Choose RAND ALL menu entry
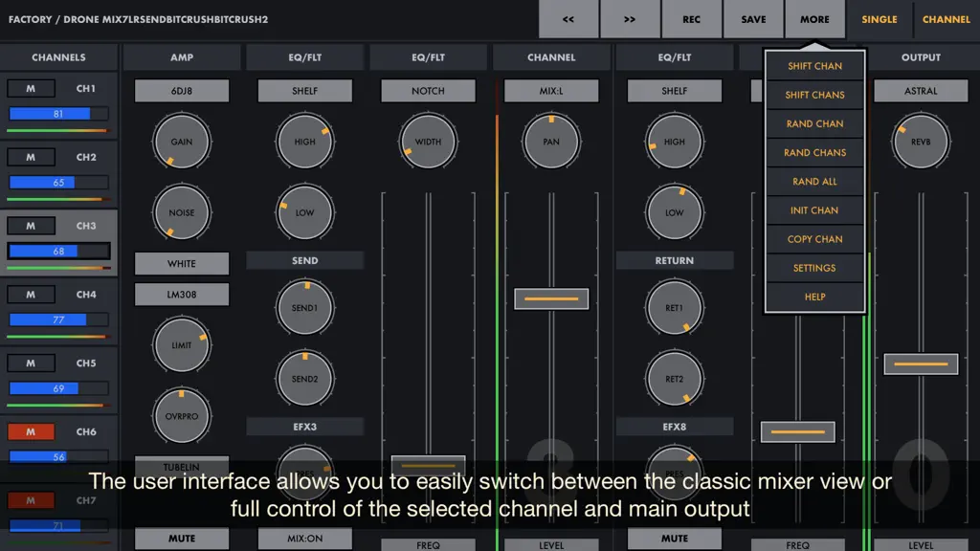Viewport: 980px width, 551px height. (814, 181)
